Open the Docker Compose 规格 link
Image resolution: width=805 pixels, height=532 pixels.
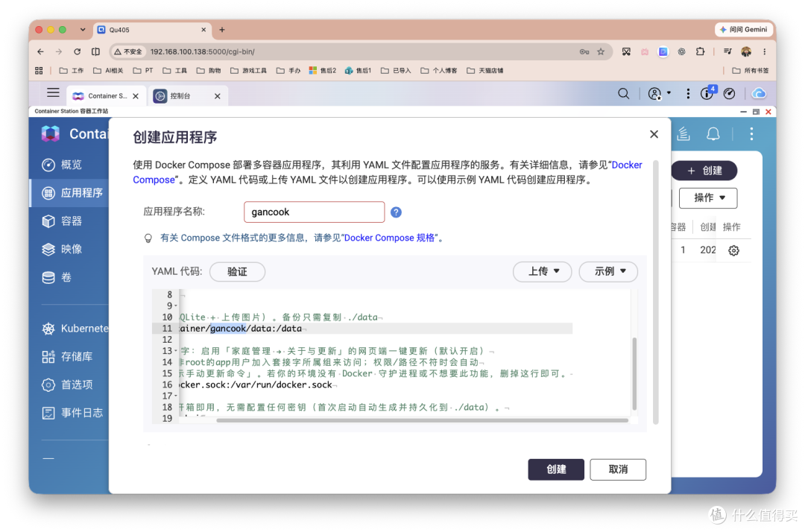pyautogui.click(x=390, y=238)
